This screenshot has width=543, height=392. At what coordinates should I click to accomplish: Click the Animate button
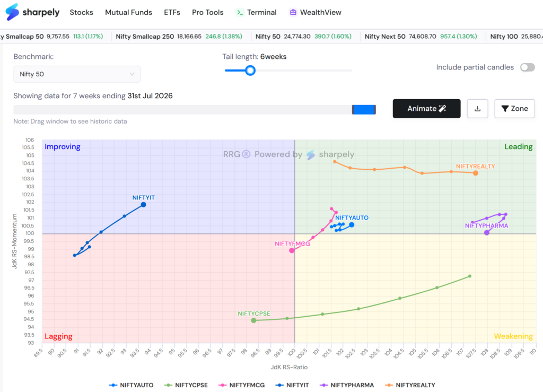coord(427,109)
